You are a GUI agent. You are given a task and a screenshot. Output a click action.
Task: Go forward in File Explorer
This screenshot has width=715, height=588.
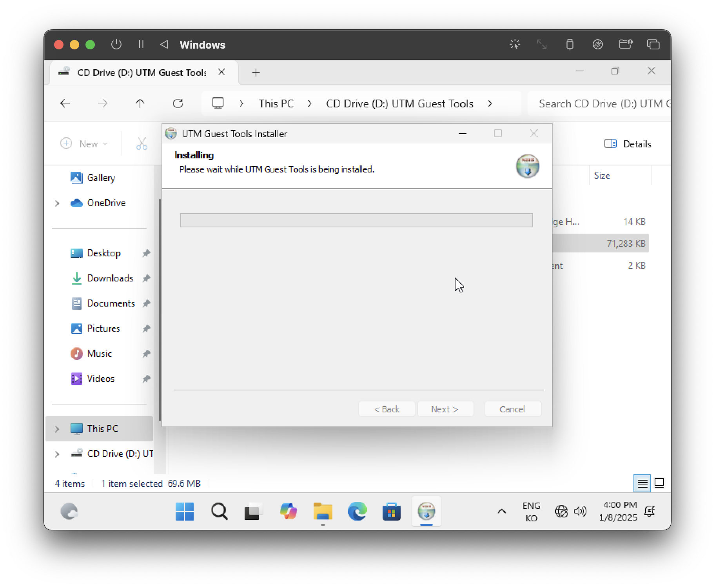pyautogui.click(x=102, y=103)
